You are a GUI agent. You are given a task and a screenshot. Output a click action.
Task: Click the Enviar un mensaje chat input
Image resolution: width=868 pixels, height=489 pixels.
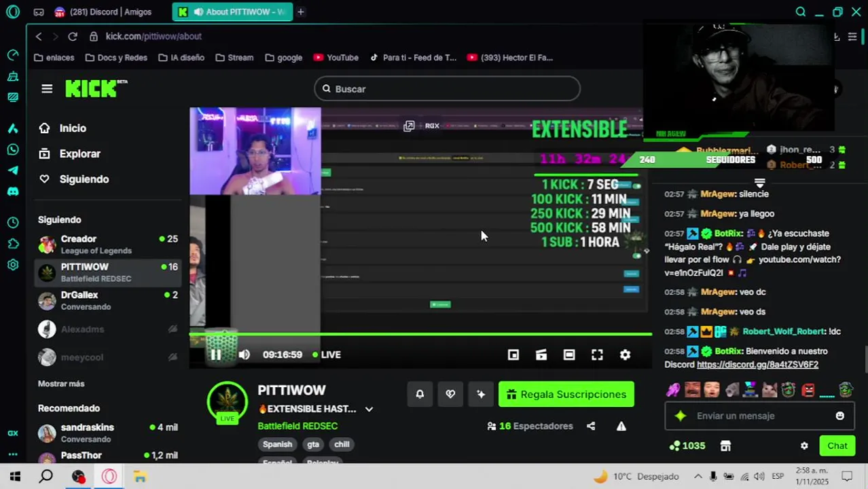click(x=759, y=416)
